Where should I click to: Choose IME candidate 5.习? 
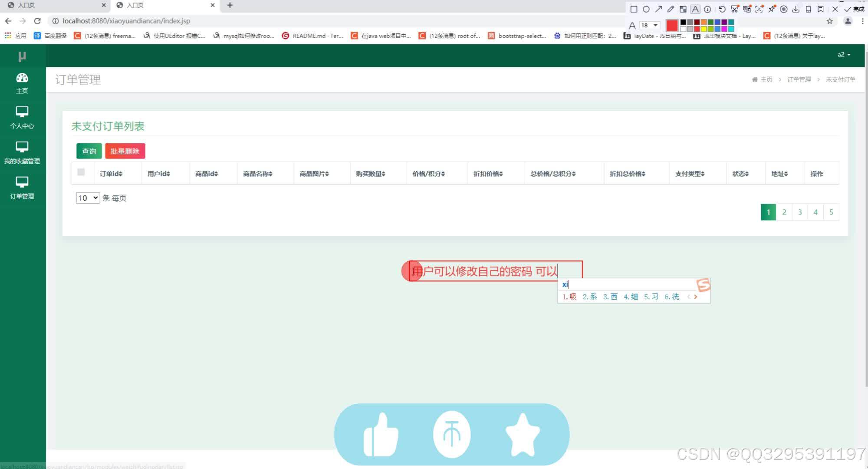click(651, 297)
